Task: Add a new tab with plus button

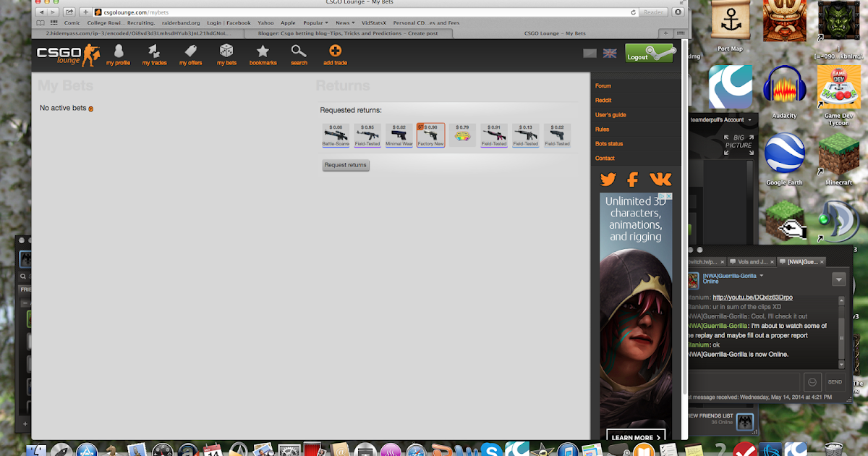Action: point(86,12)
